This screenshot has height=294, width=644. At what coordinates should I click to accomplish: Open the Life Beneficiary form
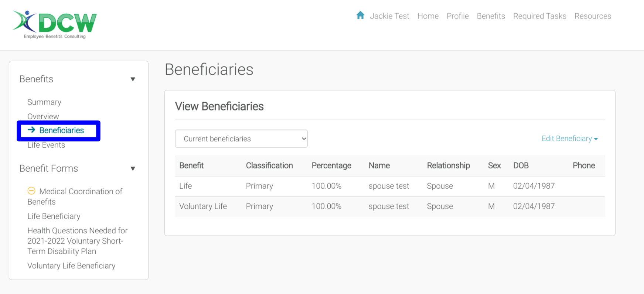(54, 216)
